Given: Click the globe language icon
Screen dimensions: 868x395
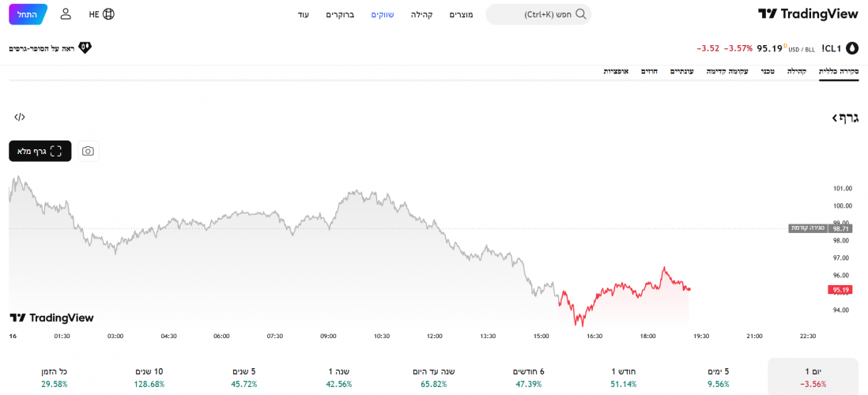Looking at the screenshot, I should tap(108, 14).
